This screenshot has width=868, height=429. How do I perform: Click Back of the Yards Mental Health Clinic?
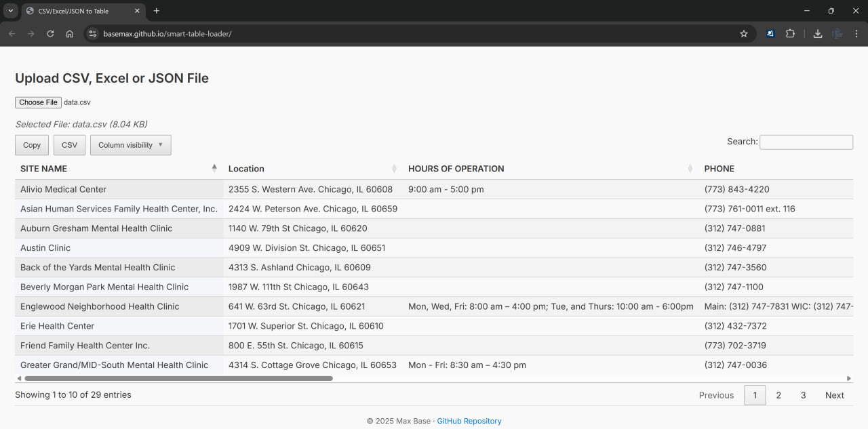(x=98, y=268)
